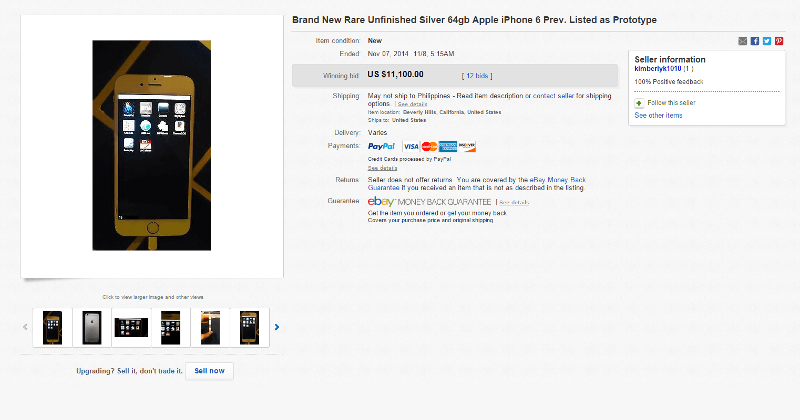Screen dimensions: 800x420
Task: Click See other items link
Action: click(x=658, y=116)
